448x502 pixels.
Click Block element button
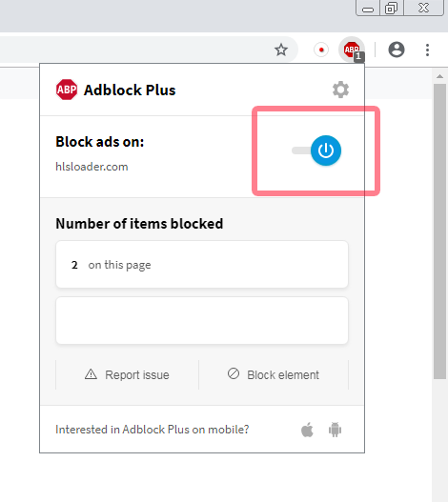pyautogui.click(x=274, y=374)
